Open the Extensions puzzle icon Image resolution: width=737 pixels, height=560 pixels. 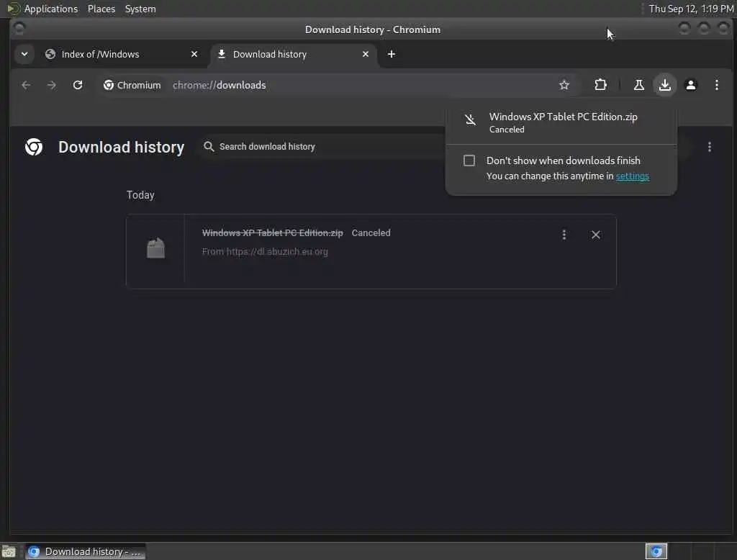(x=600, y=85)
